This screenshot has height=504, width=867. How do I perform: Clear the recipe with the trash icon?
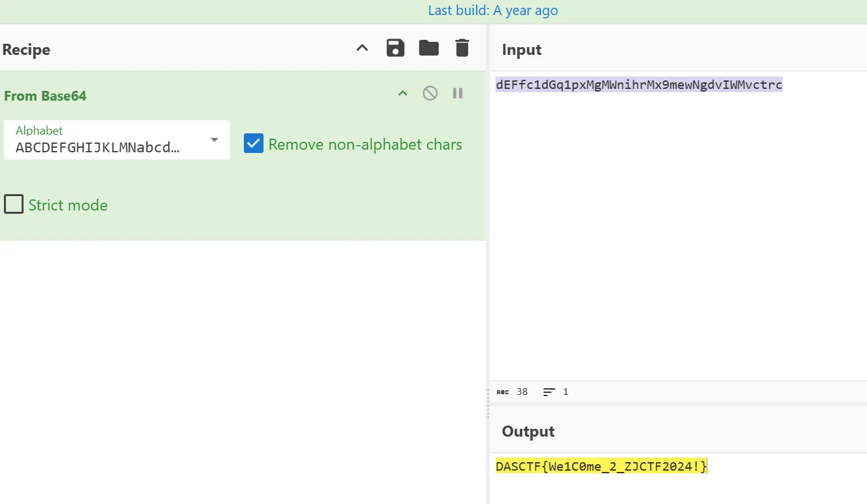(x=462, y=48)
